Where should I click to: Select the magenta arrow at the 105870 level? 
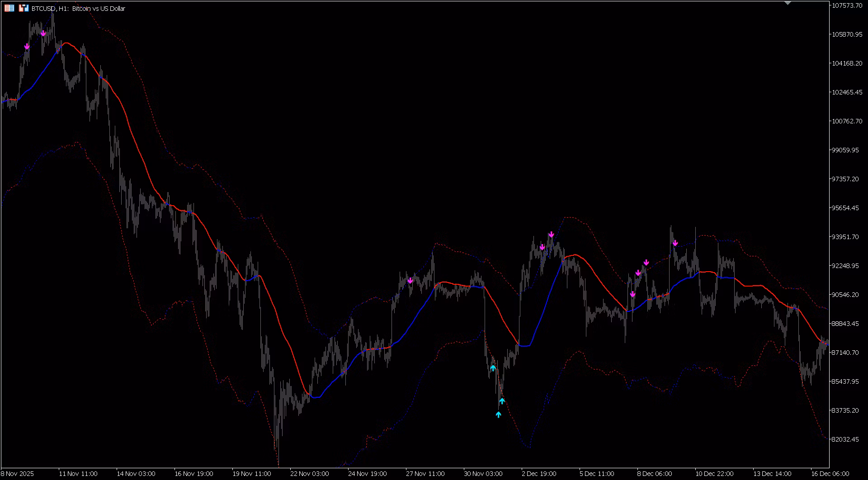(x=43, y=33)
